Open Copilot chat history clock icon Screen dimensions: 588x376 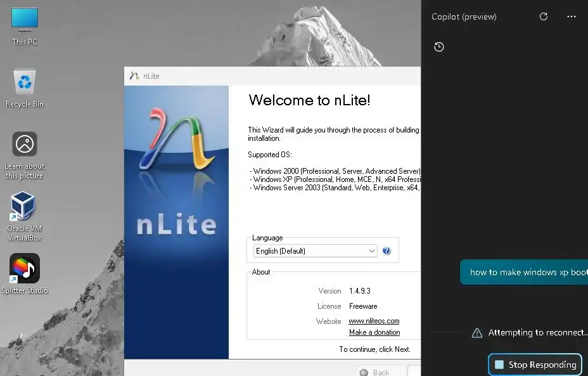click(x=438, y=47)
